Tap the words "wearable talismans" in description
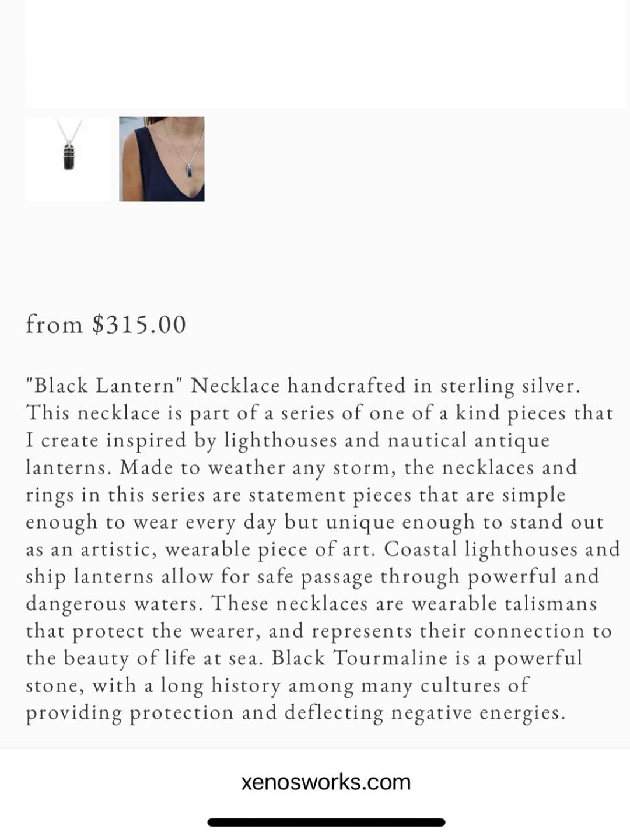Viewport: 630px width, 840px height. (504, 604)
